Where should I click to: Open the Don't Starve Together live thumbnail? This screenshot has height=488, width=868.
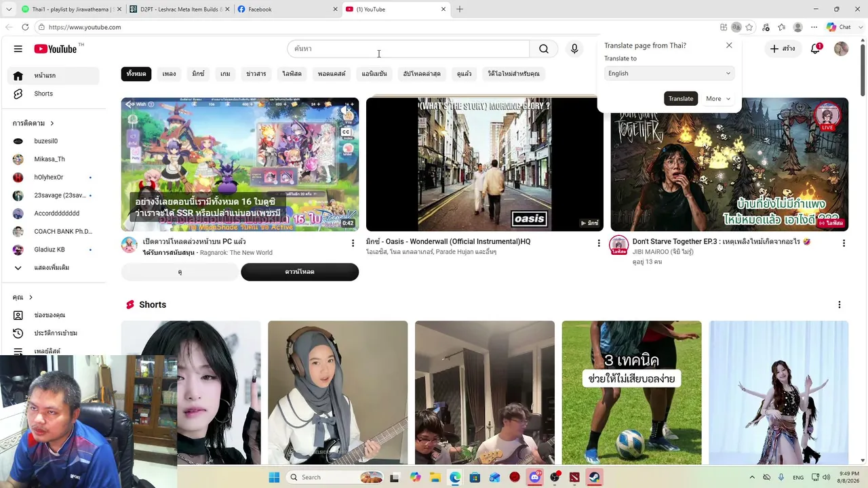[x=730, y=165]
